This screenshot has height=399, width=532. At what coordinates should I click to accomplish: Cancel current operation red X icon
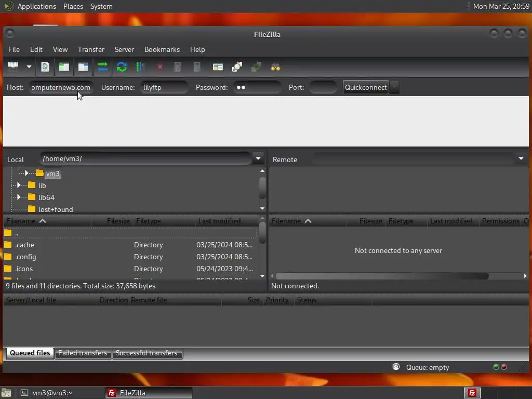point(160,66)
